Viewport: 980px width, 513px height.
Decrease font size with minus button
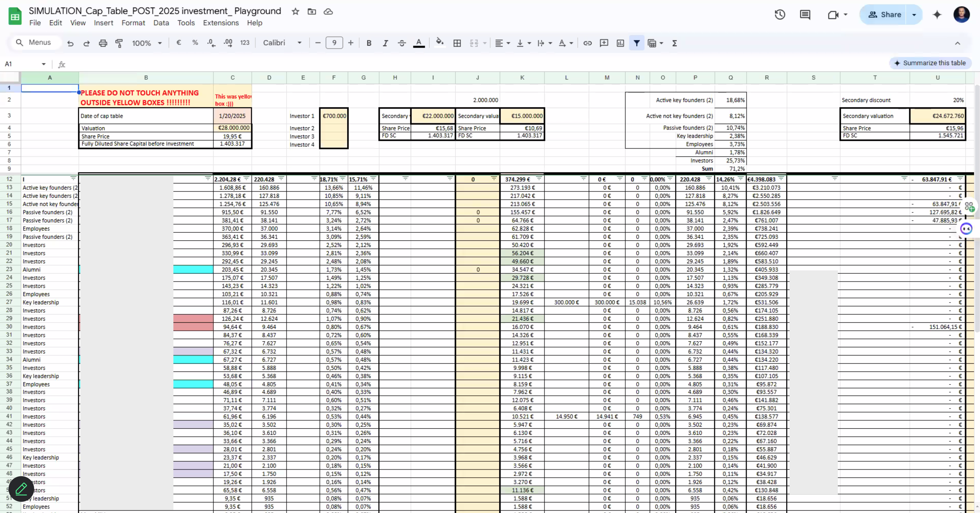click(318, 43)
